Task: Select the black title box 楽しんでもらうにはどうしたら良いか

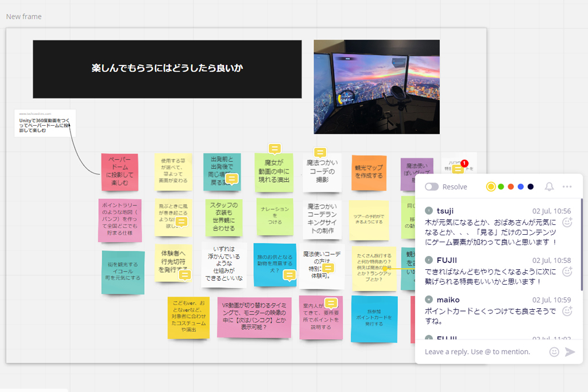Action: click(x=167, y=69)
